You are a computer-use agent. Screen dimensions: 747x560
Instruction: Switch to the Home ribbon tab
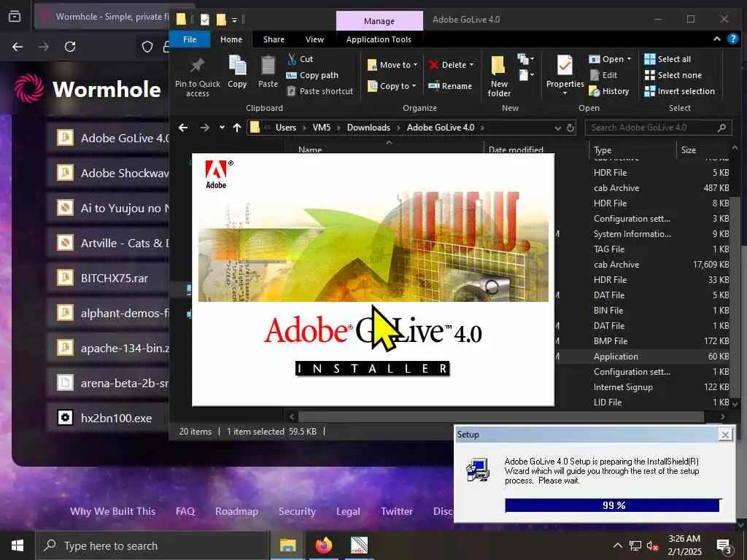point(231,39)
